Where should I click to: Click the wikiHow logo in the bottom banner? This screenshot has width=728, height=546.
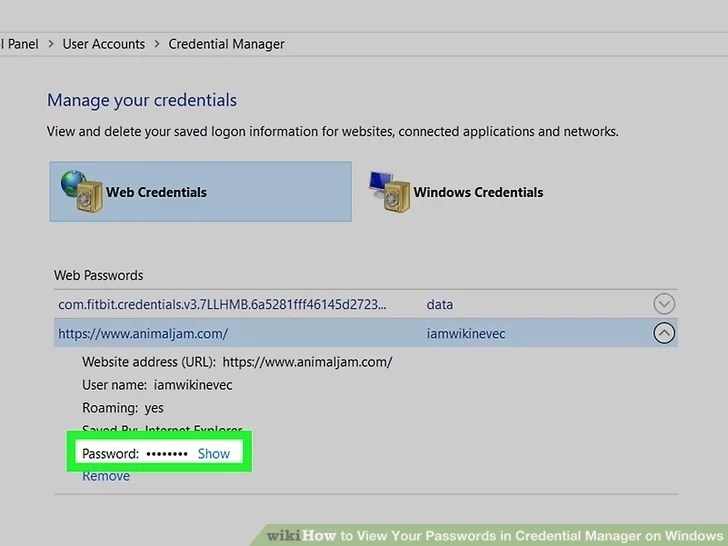pos(284,535)
